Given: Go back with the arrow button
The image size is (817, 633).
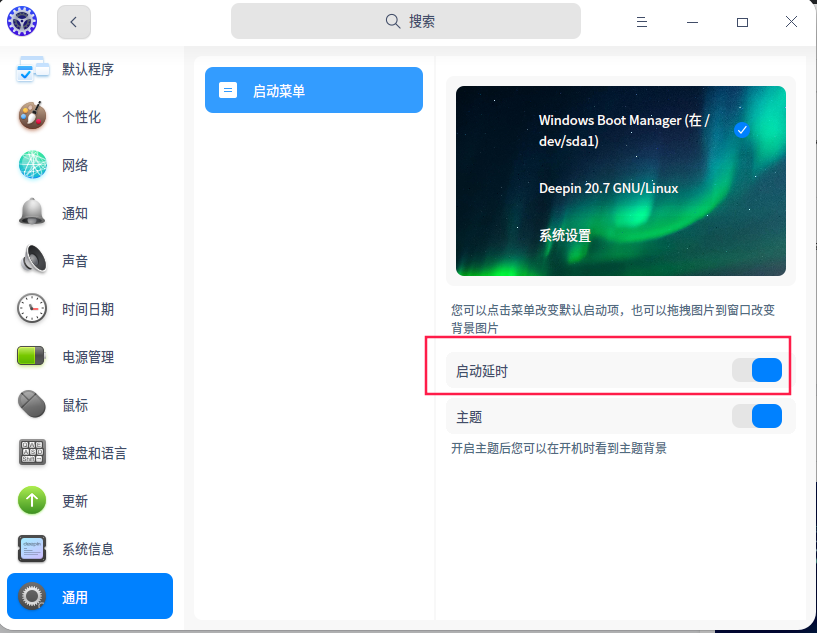Looking at the screenshot, I should (x=74, y=22).
